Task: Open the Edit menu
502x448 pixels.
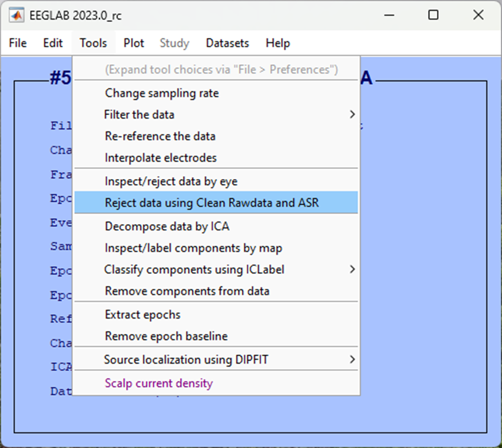Action: (53, 43)
